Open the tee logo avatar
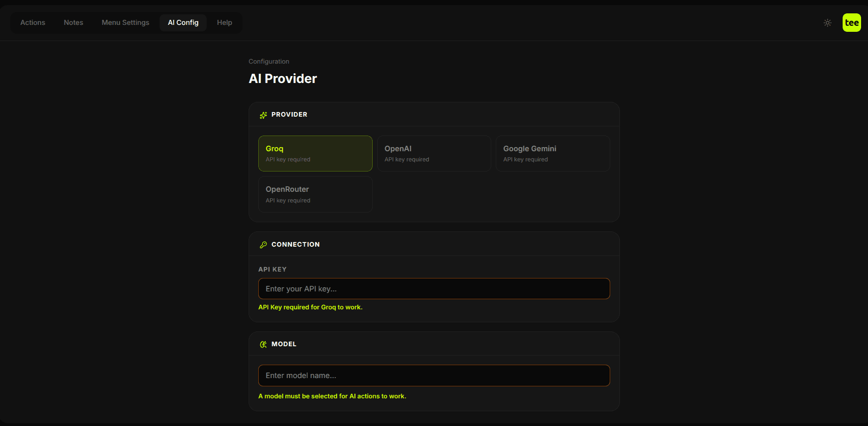 click(851, 23)
